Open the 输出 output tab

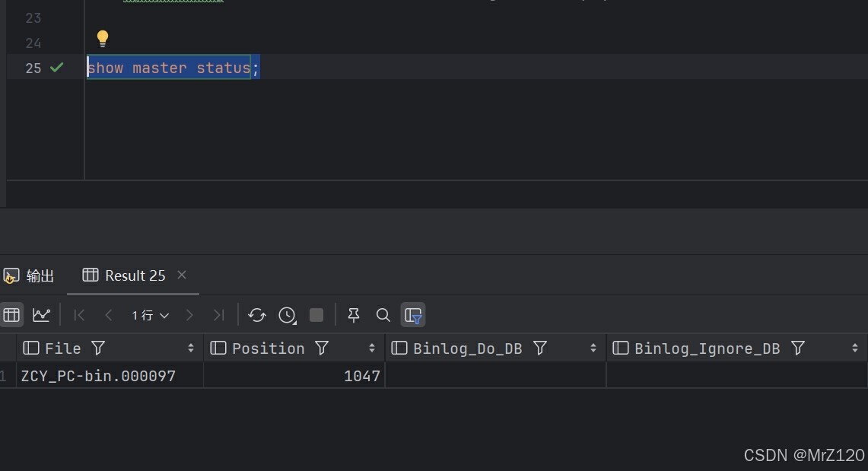(x=30, y=276)
